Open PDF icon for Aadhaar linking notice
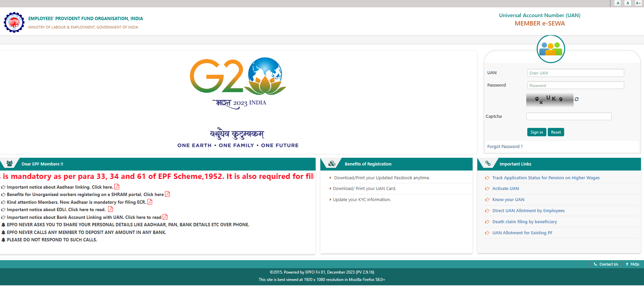The height and width of the screenshot is (286, 644). pyautogui.click(x=117, y=187)
